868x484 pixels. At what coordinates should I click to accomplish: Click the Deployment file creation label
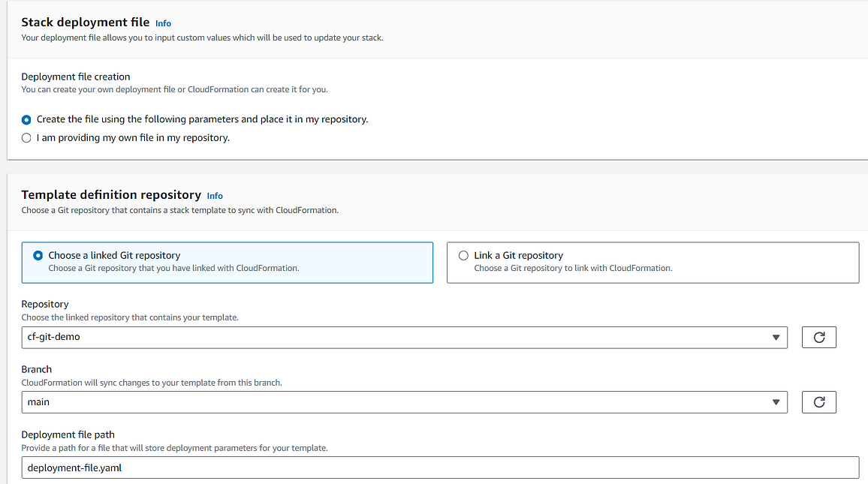76,77
